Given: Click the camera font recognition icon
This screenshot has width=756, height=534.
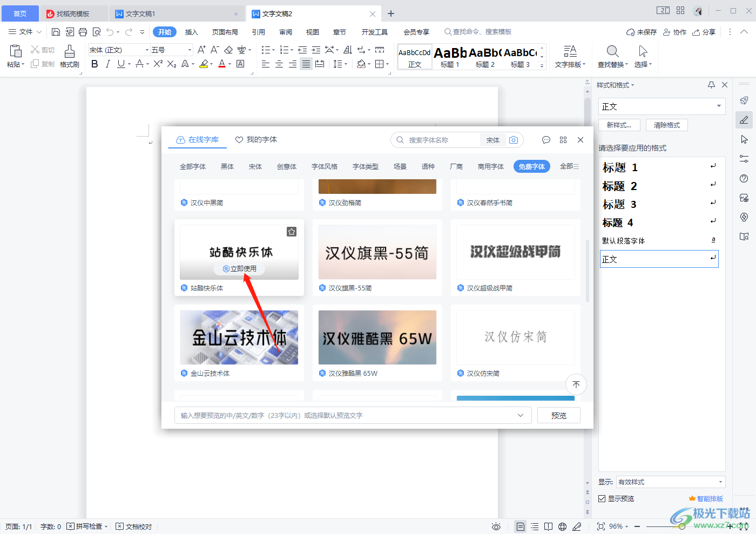Looking at the screenshot, I should pyautogui.click(x=514, y=140).
